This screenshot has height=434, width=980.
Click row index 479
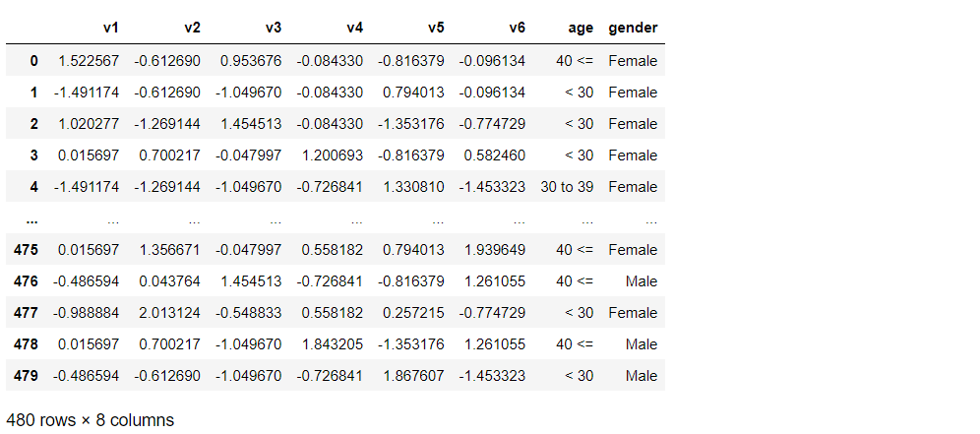[x=27, y=376]
